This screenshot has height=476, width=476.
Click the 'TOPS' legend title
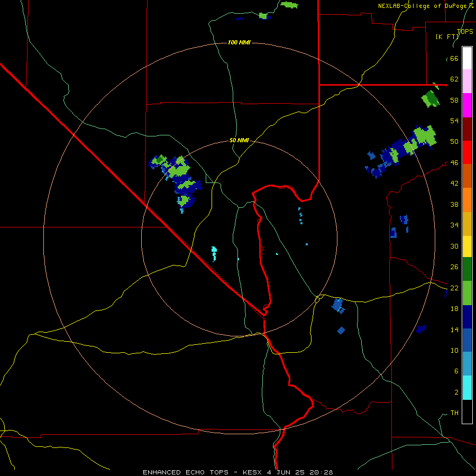click(x=465, y=31)
